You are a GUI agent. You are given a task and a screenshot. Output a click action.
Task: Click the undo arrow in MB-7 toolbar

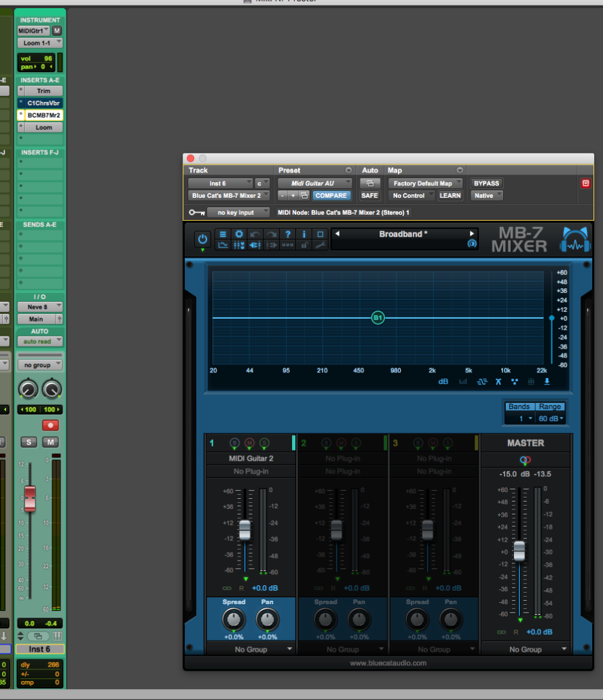pyautogui.click(x=255, y=234)
